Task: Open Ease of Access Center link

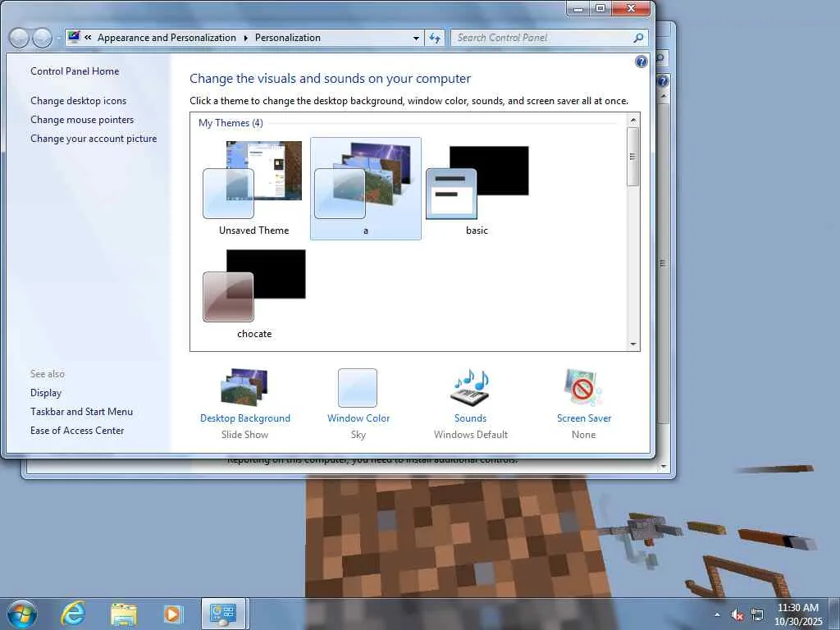Action: (77, 430)
